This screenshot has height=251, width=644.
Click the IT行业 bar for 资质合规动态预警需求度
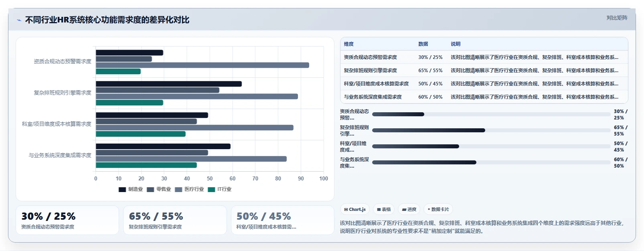[x=118, y=71]
